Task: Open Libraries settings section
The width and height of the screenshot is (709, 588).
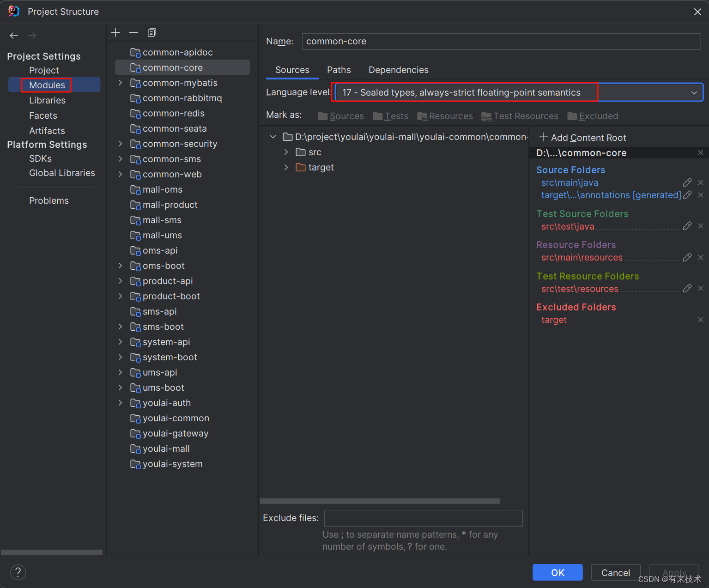Action: click(x=47, y=100)
